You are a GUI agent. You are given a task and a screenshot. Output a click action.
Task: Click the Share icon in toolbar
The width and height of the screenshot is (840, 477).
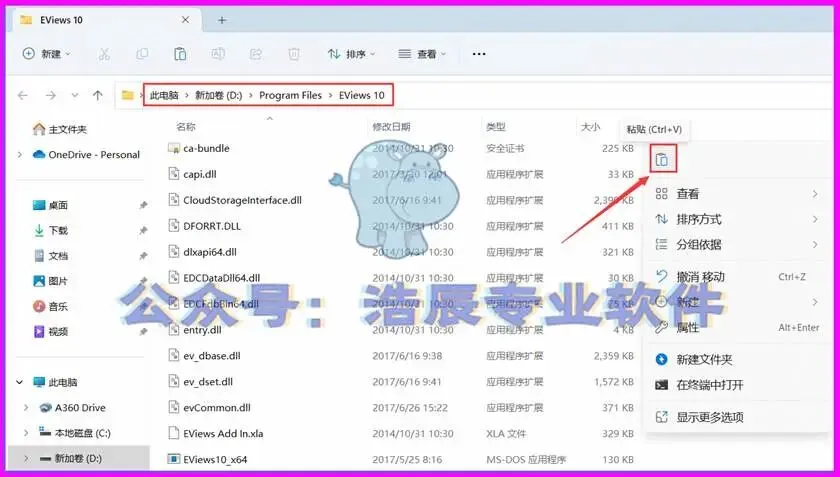click(x=256, y=54)
